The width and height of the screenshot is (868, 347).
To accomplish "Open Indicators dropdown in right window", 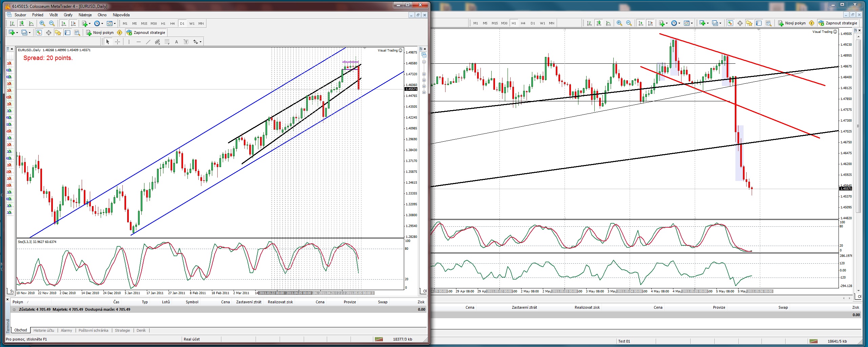I will pyautogui.click(x=663, y=23).
